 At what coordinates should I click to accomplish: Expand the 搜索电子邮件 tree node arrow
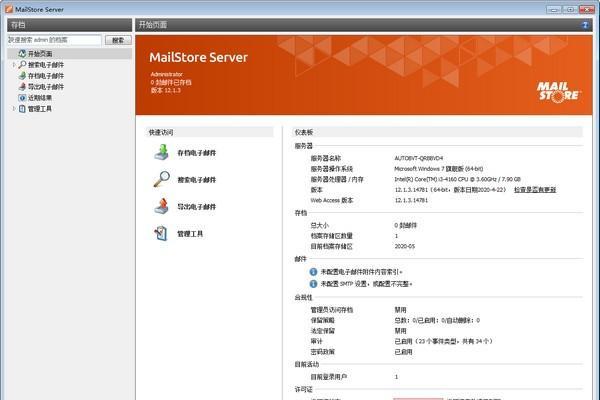point(14,65)
